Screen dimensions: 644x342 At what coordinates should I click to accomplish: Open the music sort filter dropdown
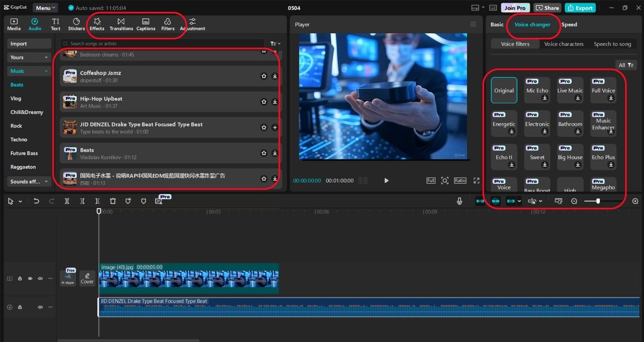tap(275, 44)
